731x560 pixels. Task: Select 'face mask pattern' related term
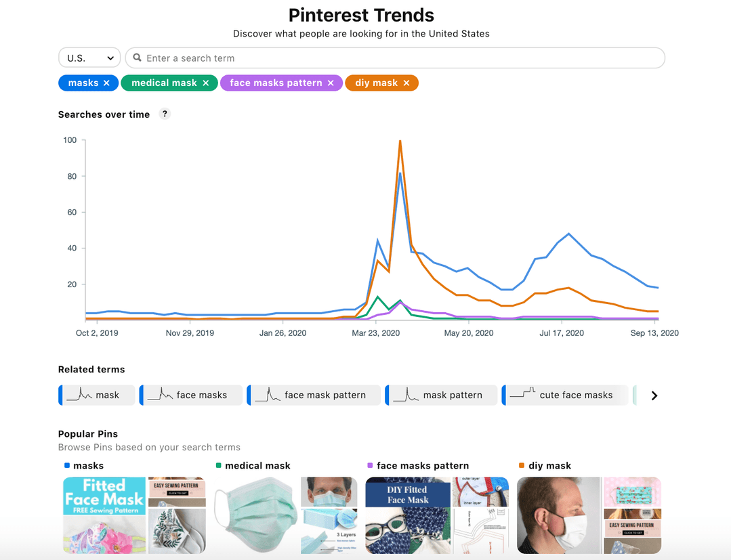click(x=314, y=395)
